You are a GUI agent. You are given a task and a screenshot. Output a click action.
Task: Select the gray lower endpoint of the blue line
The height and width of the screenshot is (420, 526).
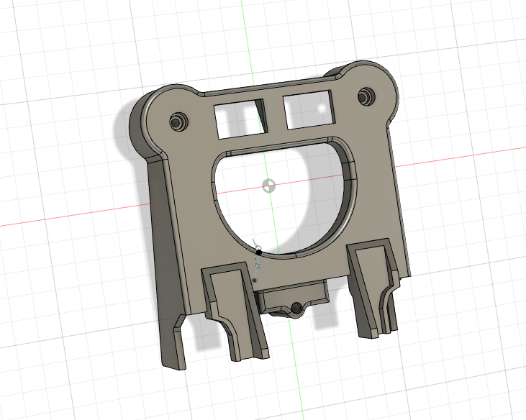point(255,280)
